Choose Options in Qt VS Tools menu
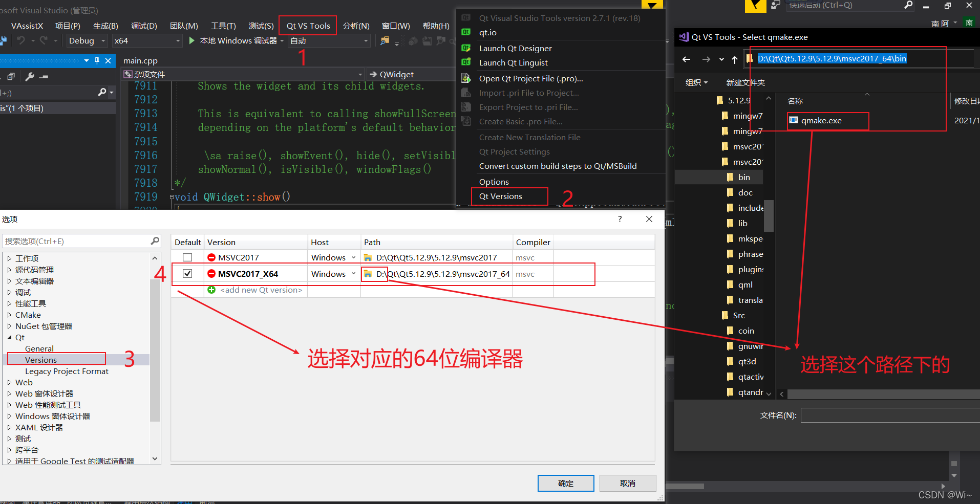 tap(494, 182)
